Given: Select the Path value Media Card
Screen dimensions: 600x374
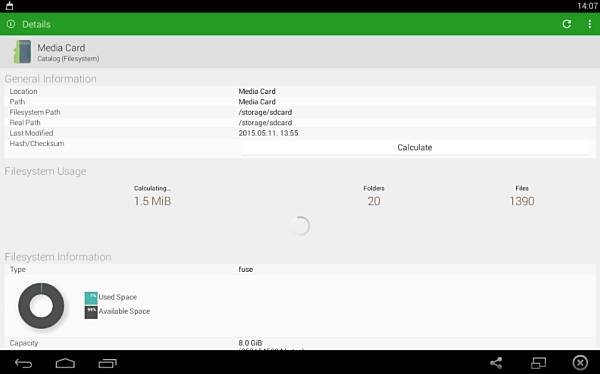Looking at the screenshot, I should pyautogui.click(x=257, y=102).
